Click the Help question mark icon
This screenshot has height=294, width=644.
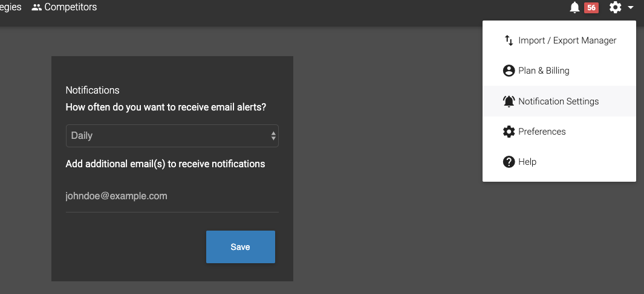tap(509, 162)
